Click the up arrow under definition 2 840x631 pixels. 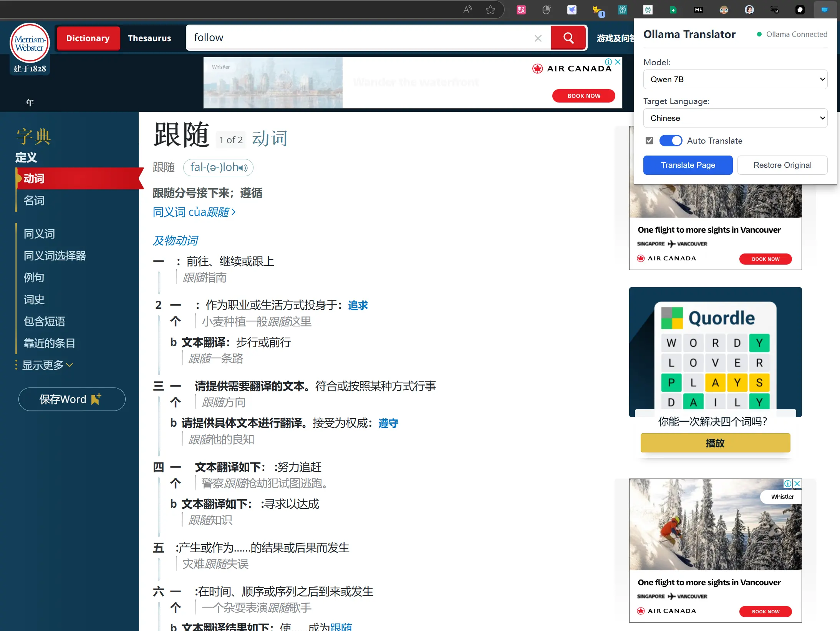[x=176, y=321]
